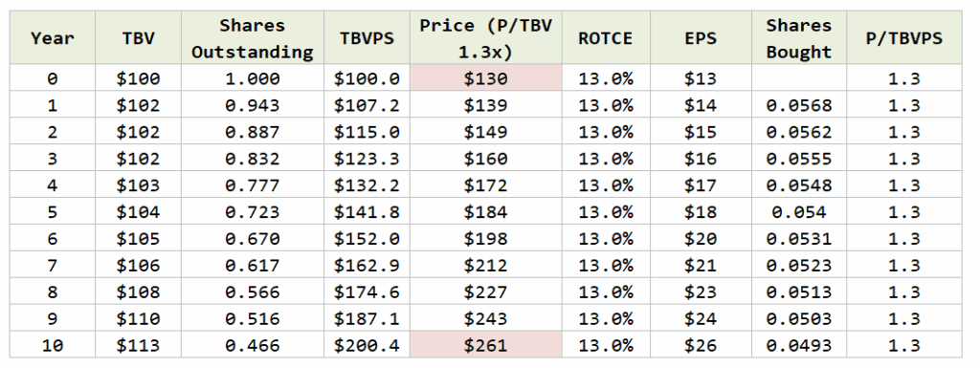Select the $141.8 TBVPS cell
The height and width of the screenshot is (368, 980).
(x=367, y=211)
